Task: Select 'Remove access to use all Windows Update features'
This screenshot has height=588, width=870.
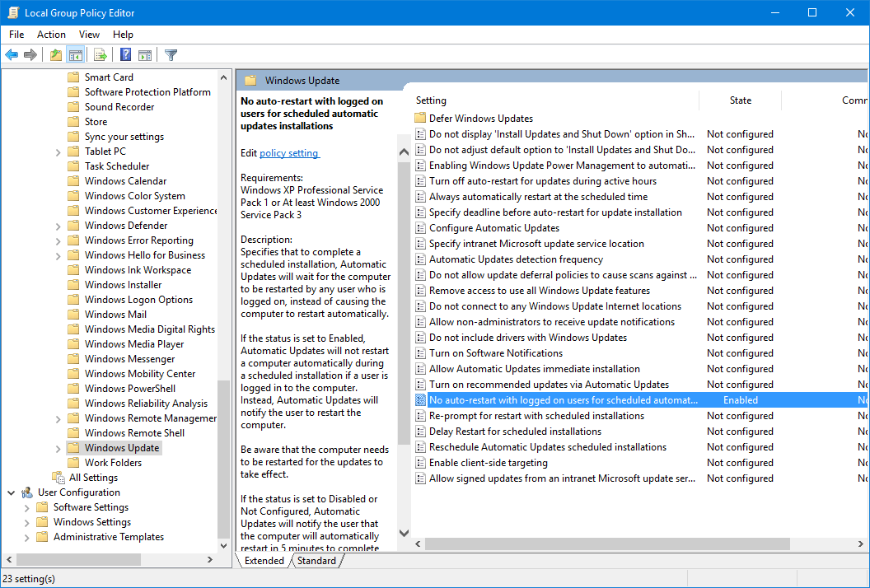Action: click(x=540, y=290)
